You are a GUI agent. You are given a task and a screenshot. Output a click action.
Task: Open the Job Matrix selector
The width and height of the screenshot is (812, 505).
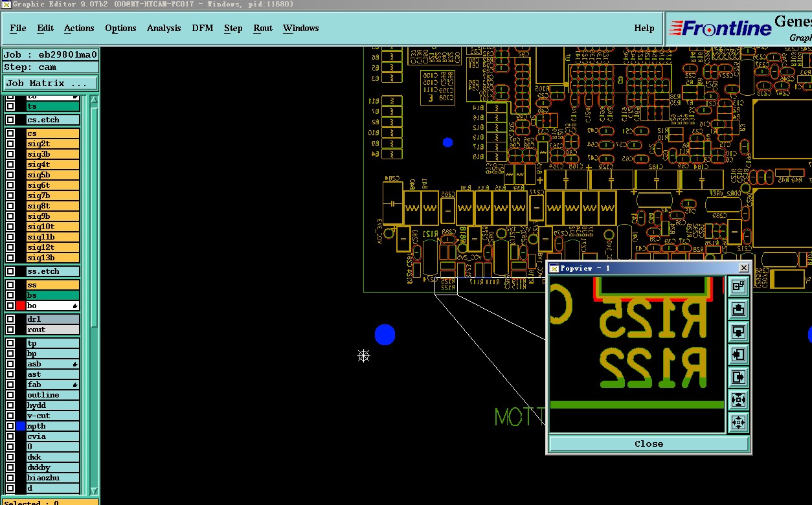51,83
